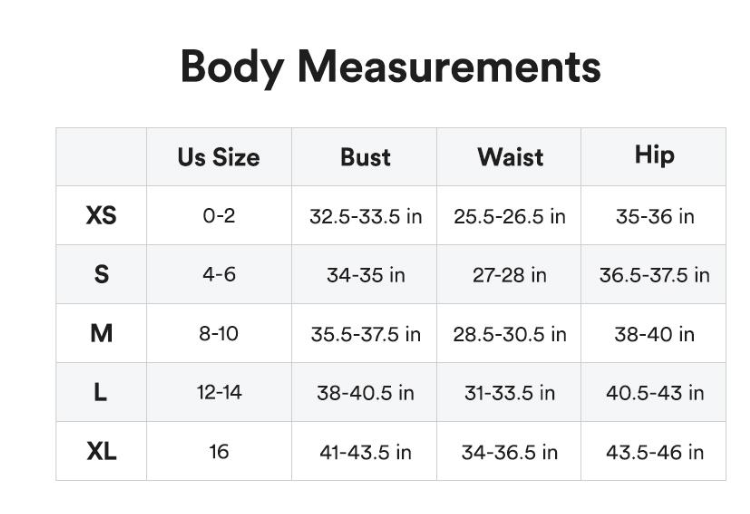Click the 36.5-37.5 in hip cell
This screenshot has width=750, height=514.
(654, 275)
